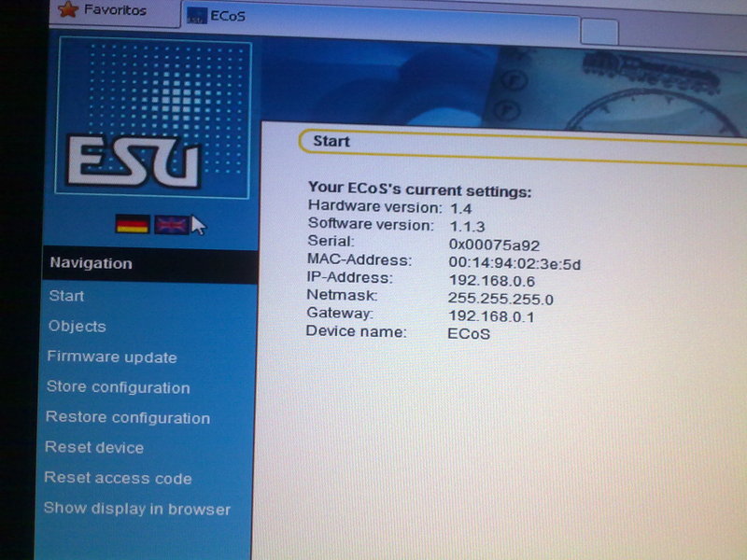Click 'Your ECoS's current settings:' text
The image size is (747, 560).
pos(419,189)
